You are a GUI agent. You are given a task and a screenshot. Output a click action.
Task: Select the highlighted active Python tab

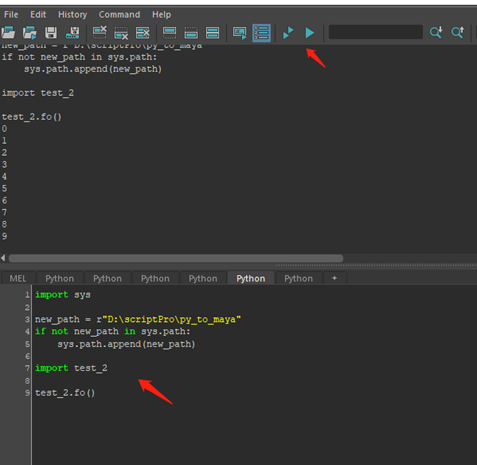click(251, 278)
